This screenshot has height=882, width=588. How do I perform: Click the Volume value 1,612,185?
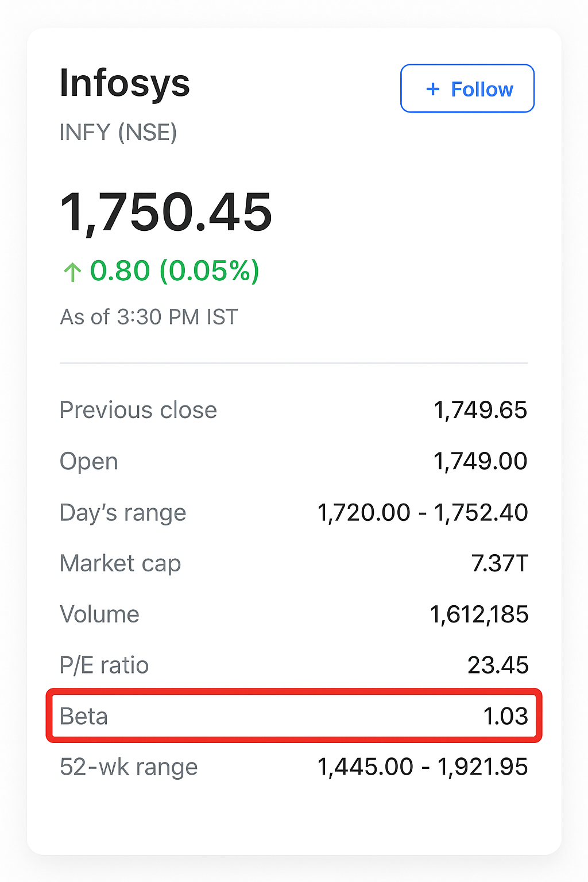(x=479, y=614)
